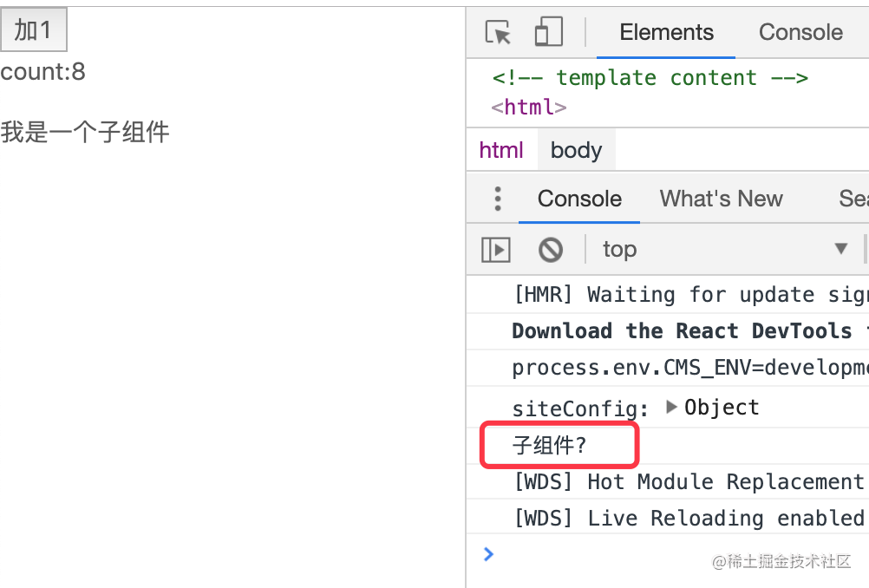The width and height of the screenshot is (869, 588).
Task: Open the What's New drawer tab
Action: click(x=721, y=199)
